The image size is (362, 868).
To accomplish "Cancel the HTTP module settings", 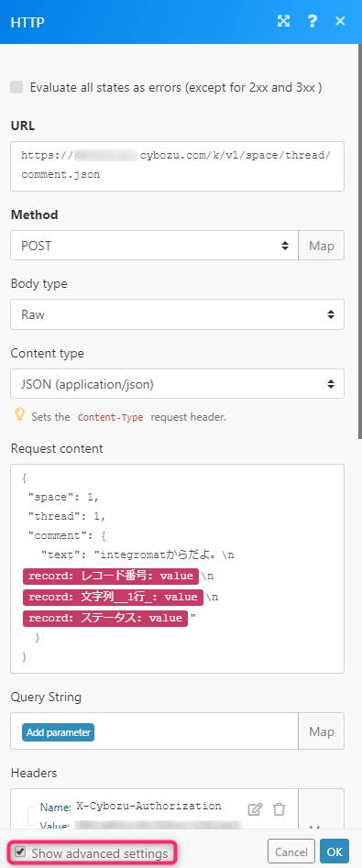I will pos(291,852).
